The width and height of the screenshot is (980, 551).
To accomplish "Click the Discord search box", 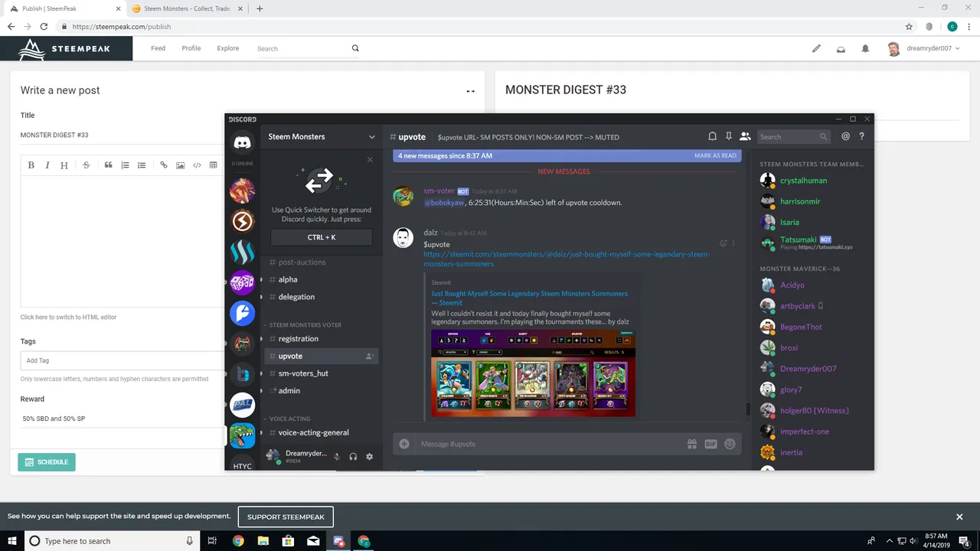I will coord(793,136).
